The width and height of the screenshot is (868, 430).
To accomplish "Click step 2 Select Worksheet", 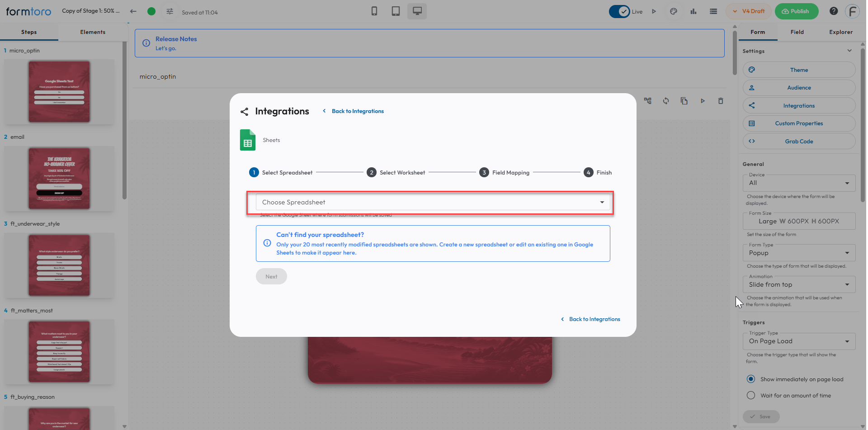I will (396, 172).
